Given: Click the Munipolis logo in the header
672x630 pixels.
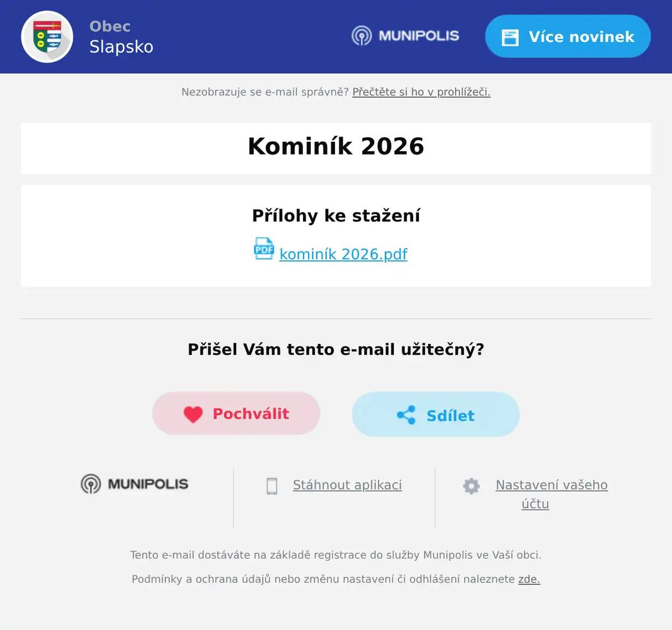Looking at the screenshot, I should (405, 36).
